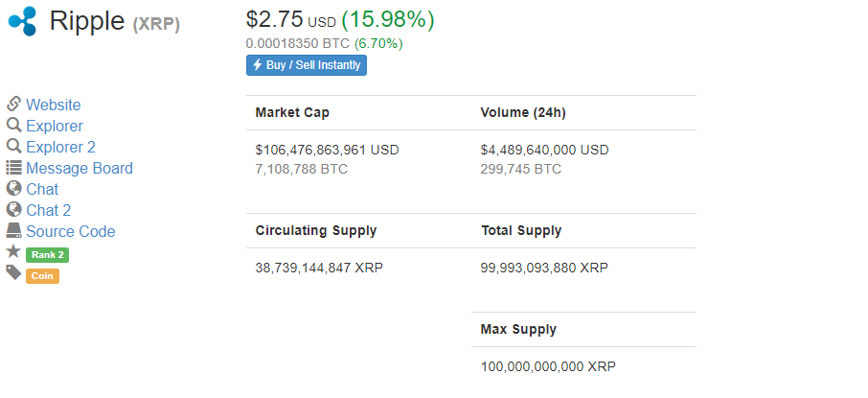Image resolution: width=868 pixels, height=398 pixels.
Task: Open the Website link
Action: tap(53, 105)
